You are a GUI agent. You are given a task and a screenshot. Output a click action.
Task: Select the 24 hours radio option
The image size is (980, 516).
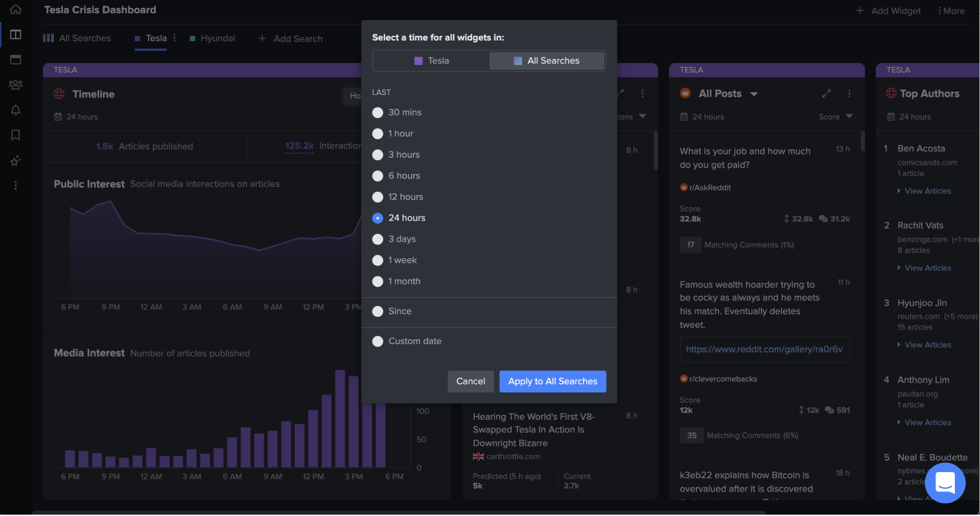click(378, 218)
